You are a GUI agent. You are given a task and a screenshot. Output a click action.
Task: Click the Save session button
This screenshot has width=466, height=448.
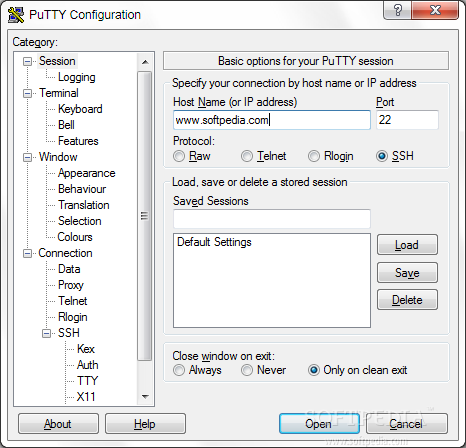[x=407, y=273]
